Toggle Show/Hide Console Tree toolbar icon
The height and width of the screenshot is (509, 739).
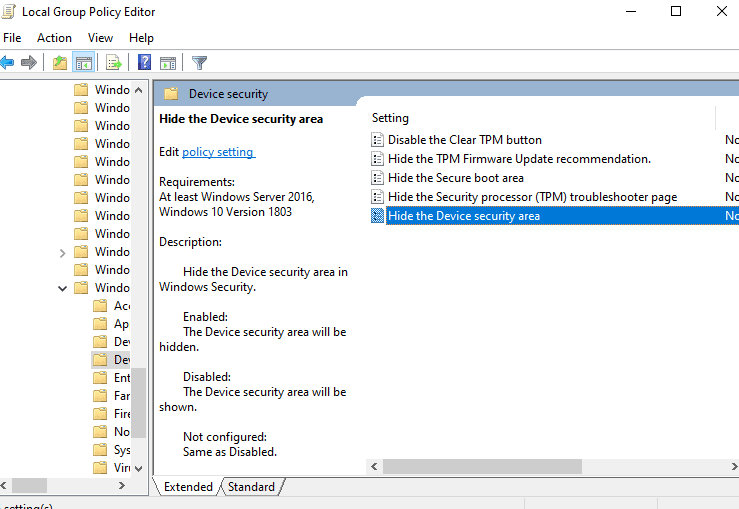point(84,63)
